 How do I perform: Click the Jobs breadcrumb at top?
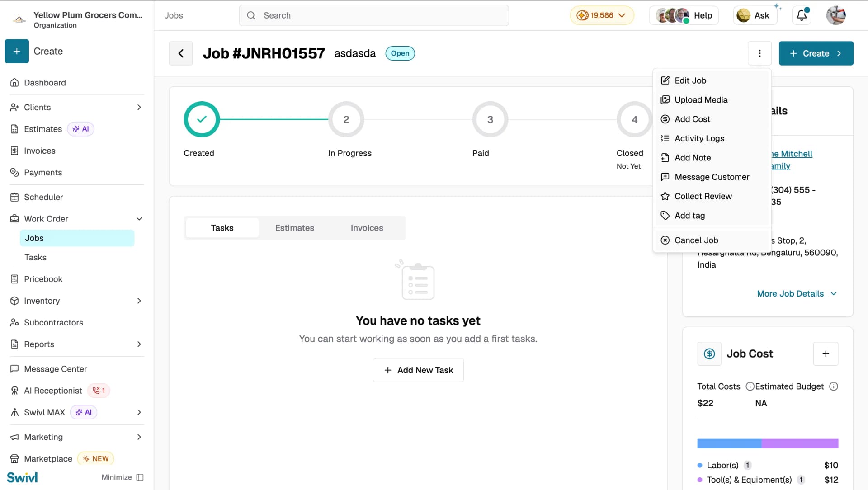(174, 15)
